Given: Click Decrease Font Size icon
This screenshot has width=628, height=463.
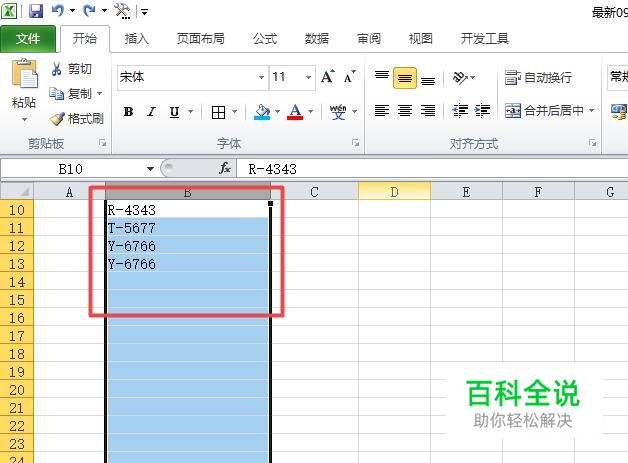Looking at the screenshot, I should tap(349, 76).
